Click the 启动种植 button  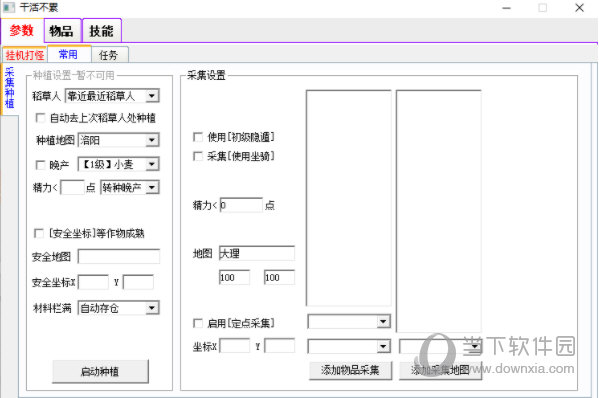100,371
